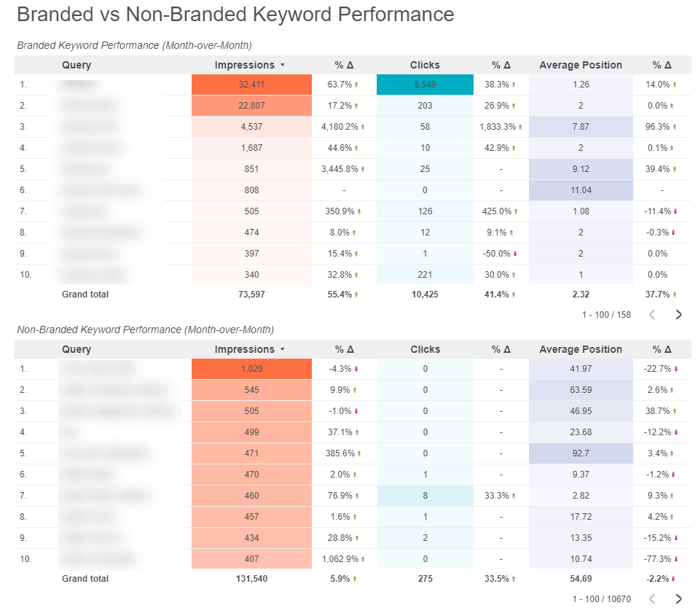This screenshot has width=698, height=616.
Task: Select the 11.04 average position cell
Action: [x=581, y=190]
